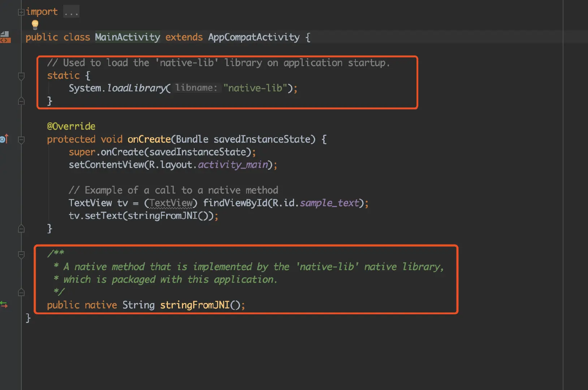Open the related XML file gutter icon
588x390 pixels.
5,37
